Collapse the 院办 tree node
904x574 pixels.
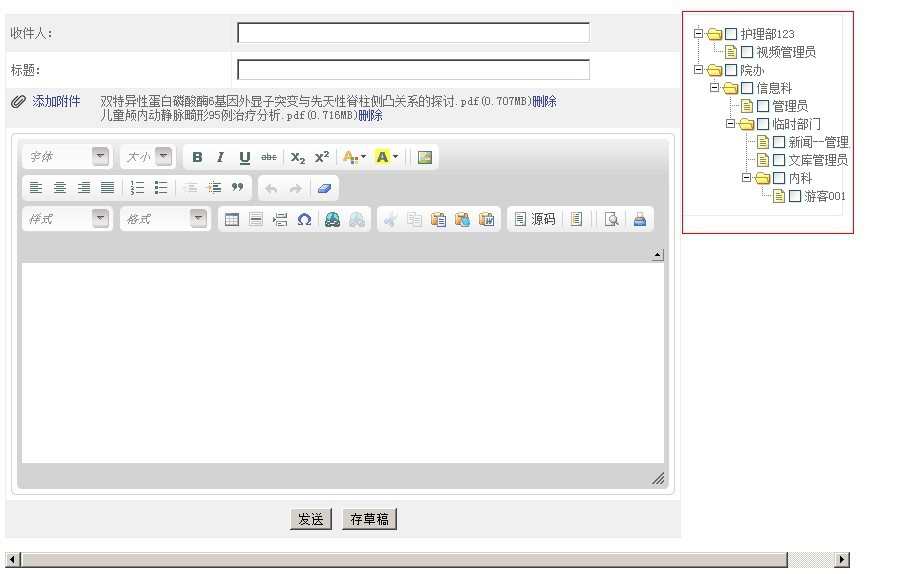698,70
